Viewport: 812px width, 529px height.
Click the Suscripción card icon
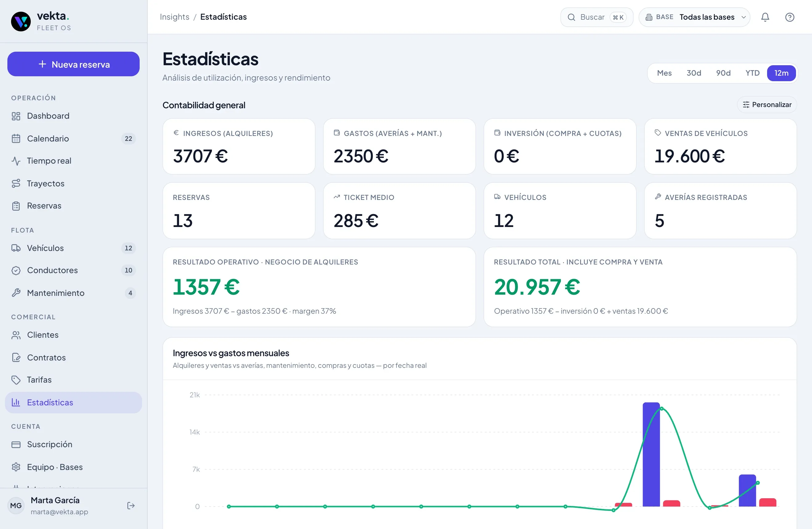click(16, 444)
